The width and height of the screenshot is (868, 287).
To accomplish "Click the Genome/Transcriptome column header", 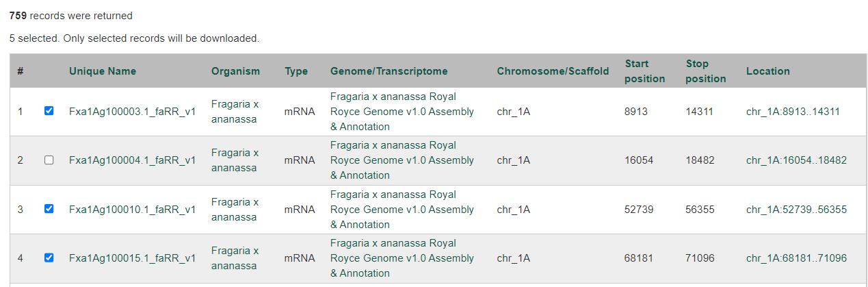I will click(389, 71).
